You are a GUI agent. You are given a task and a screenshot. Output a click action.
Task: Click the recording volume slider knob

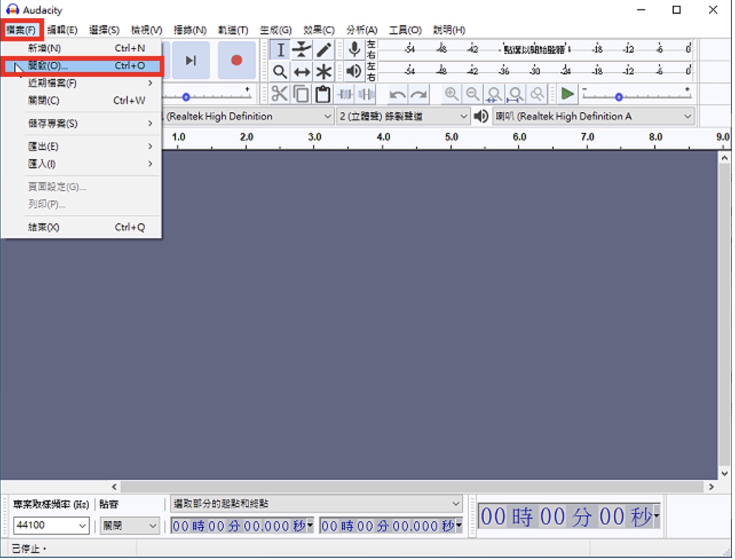[x=185, y=97]
